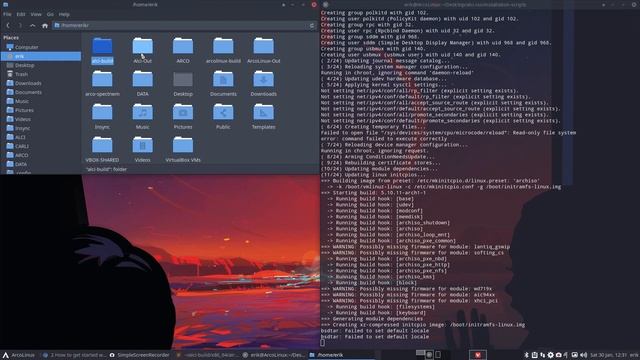Select the Desktop folder icon in the file view
Image resolution: width=640 pixels, height=360 pixels.
coord(183,79)
